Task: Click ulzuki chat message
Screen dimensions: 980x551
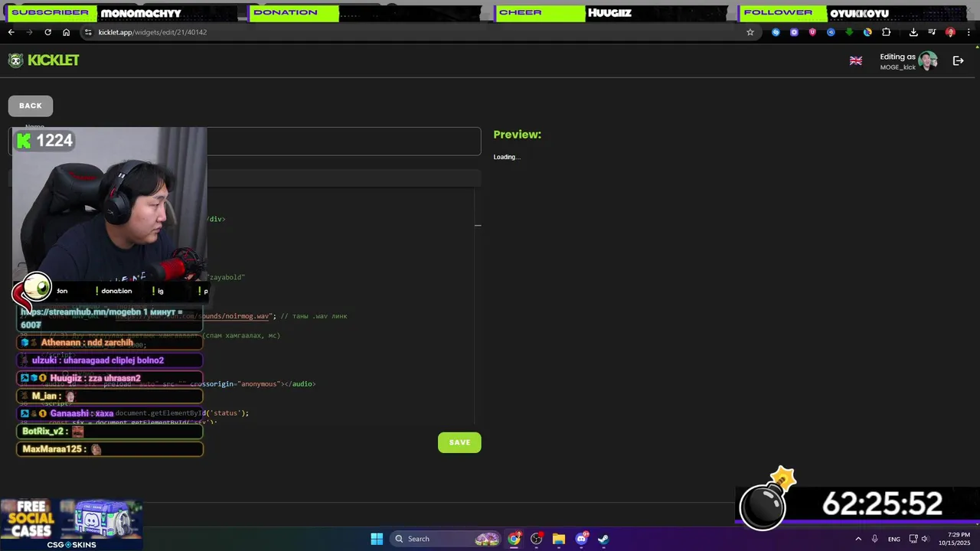Action: [109, 360]
